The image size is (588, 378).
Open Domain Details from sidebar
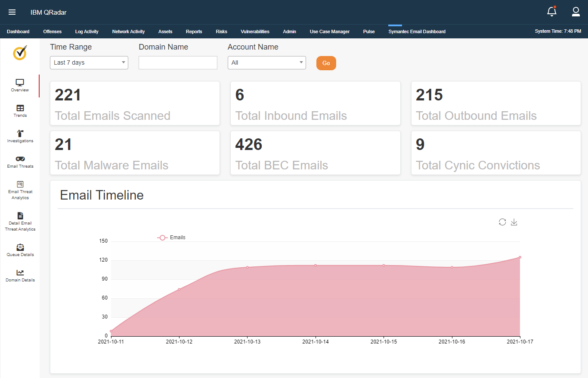20,275
